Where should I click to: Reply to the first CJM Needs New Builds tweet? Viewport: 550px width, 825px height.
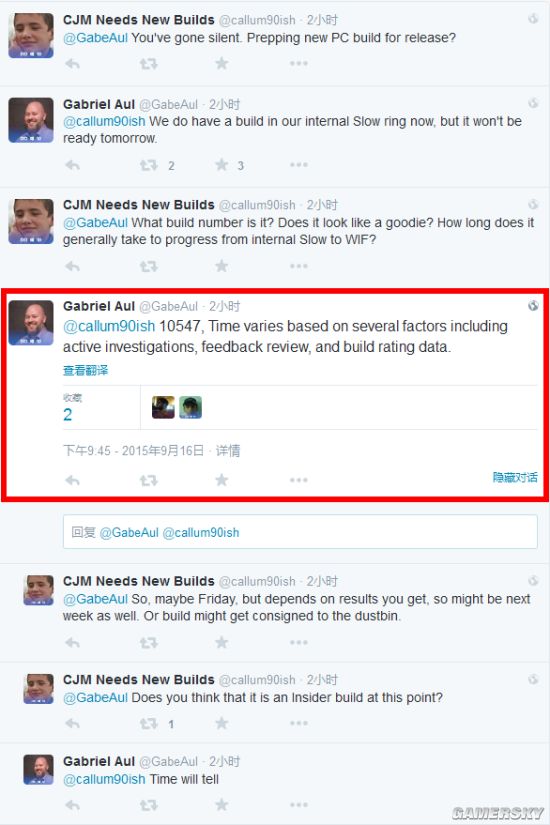pyautogui.click(x=73, y=64)
